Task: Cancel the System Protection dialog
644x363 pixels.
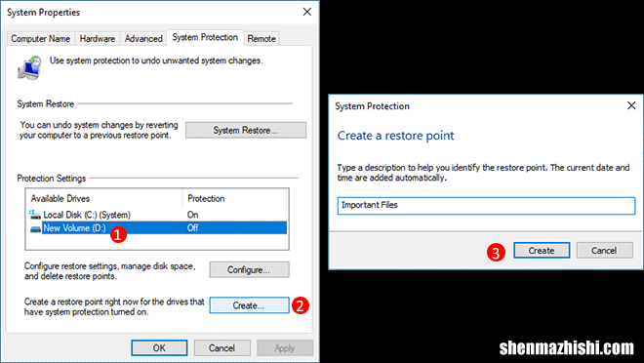Action: click(x=604, y=251)
